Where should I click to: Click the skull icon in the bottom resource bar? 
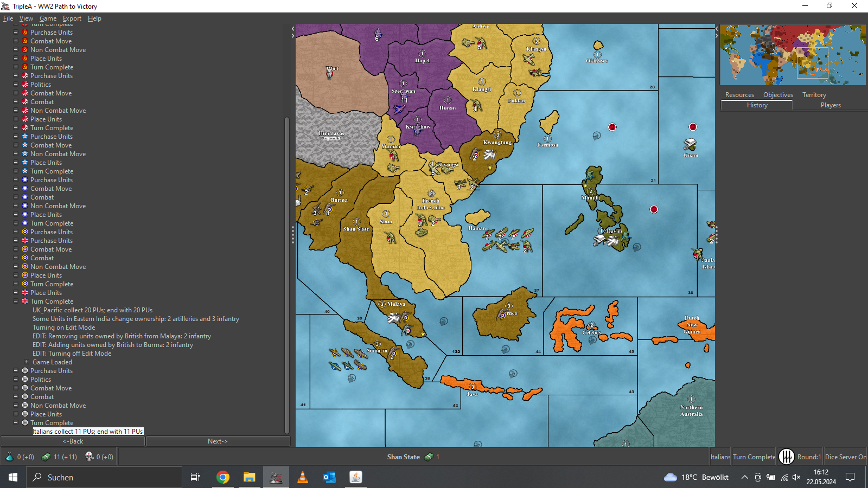click(90, 457)
